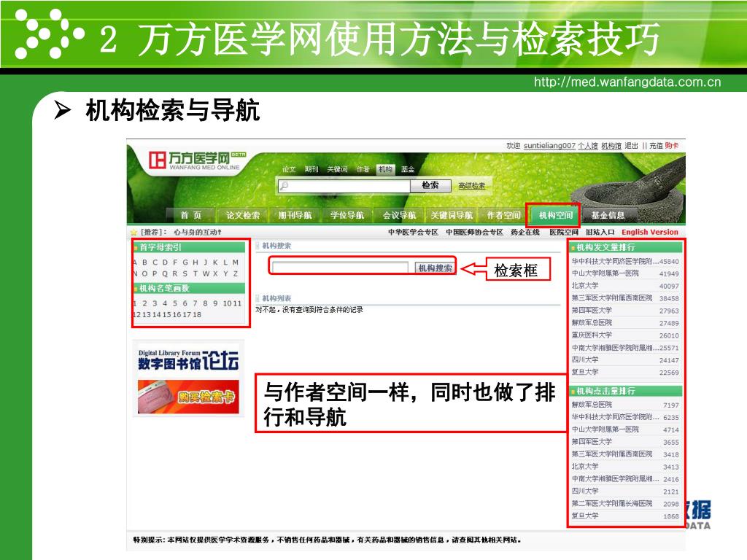Open the 高级检索 advanced search link

(472, 186)
